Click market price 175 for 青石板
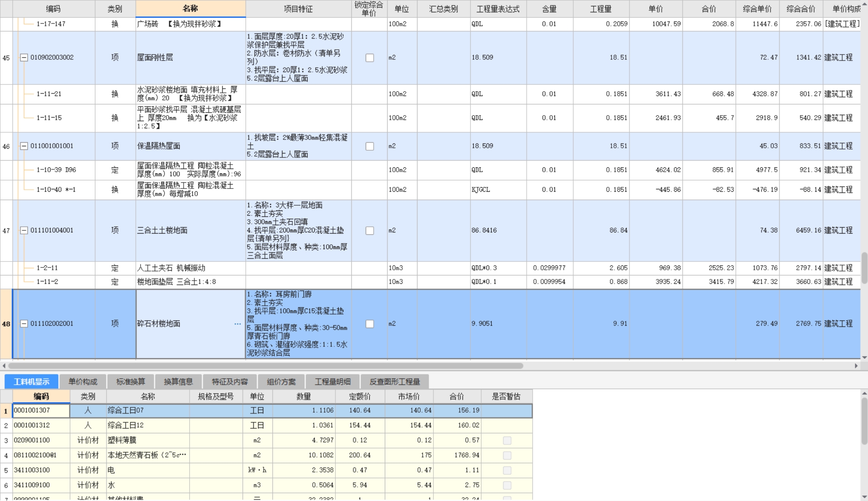This screenshot has height=501, width=868. [409, 455]
